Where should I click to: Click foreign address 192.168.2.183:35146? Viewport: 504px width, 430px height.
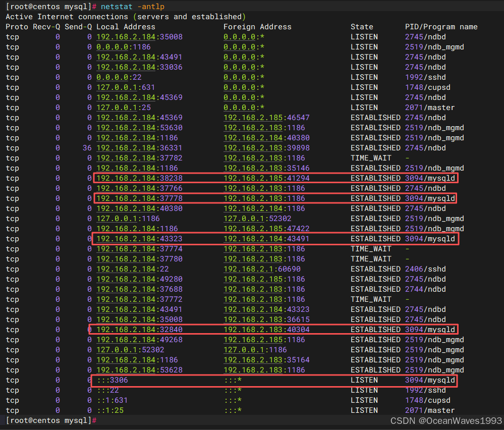[266, 168]
